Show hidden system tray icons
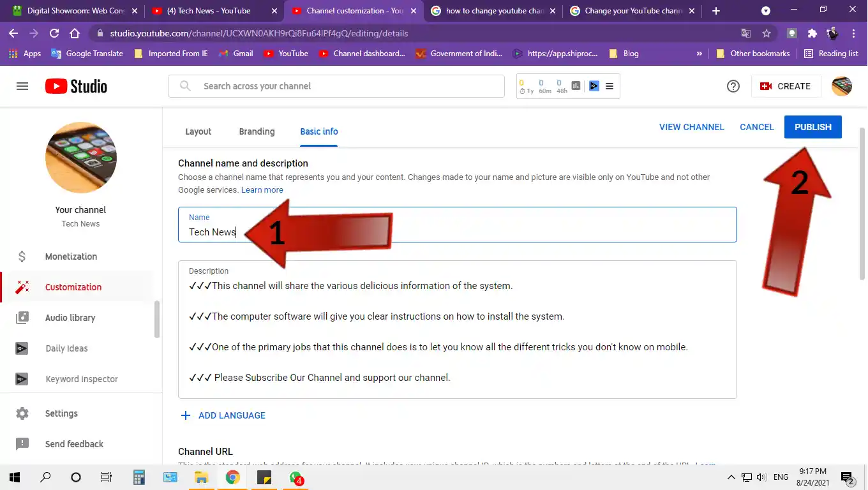This screenshot has height=490, width=868. tap(731, 477)
